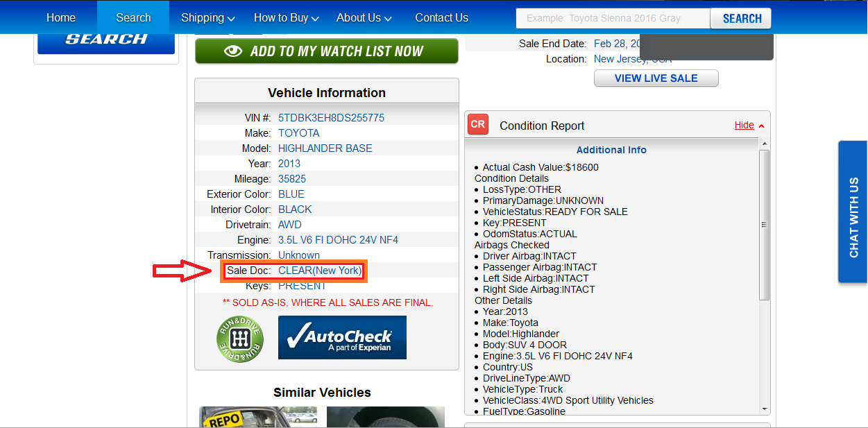Click the Location value New Jersey, USA
868x428 pixels.
[633, 59]
